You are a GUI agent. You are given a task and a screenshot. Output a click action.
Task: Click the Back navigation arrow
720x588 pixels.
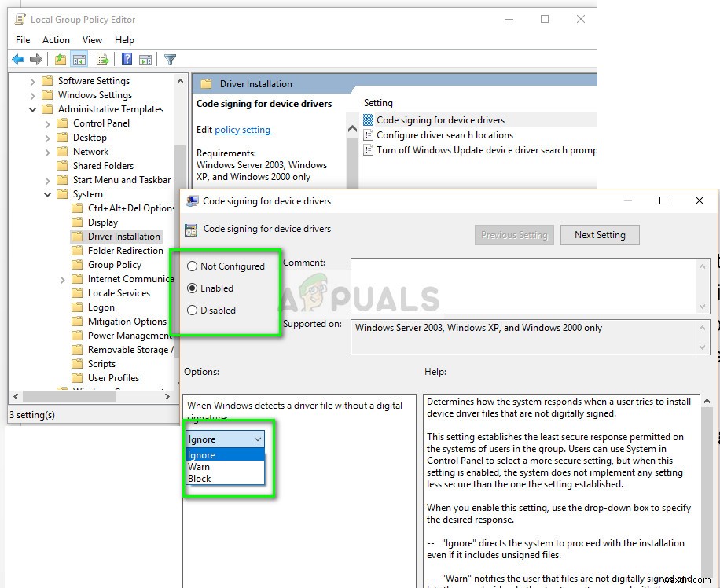click(x=18, y=59)
